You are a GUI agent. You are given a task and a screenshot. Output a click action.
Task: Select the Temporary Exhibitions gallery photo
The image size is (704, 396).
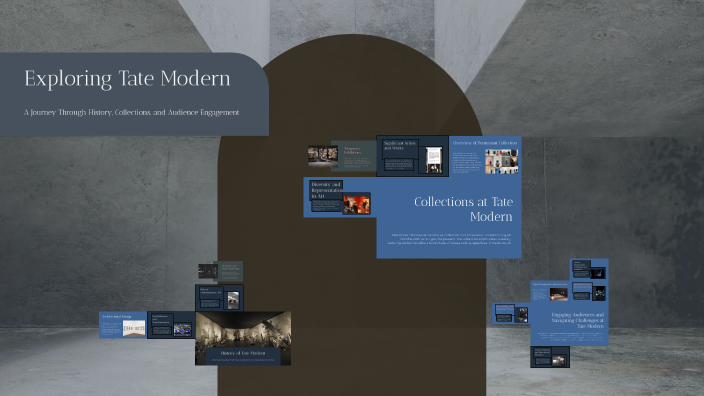tap(323, 156)
